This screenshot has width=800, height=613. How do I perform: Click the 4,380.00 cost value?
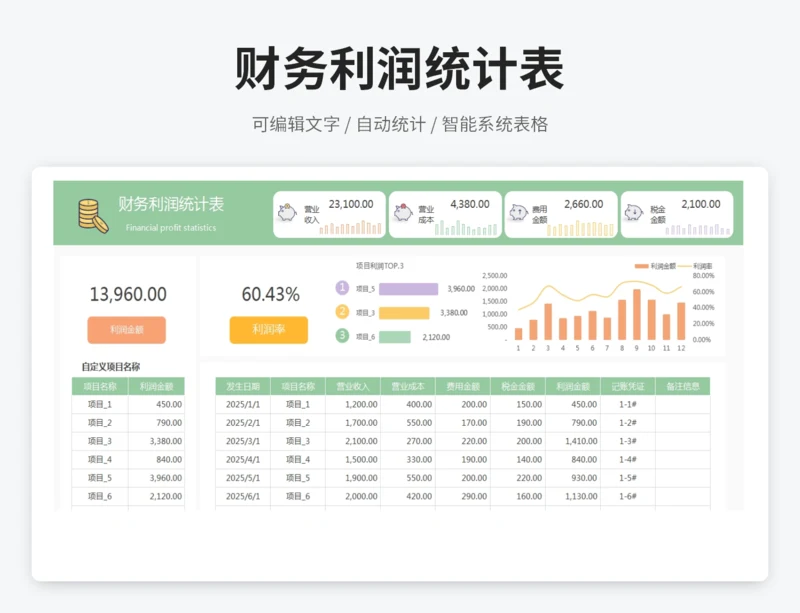[x=470, y=204]
